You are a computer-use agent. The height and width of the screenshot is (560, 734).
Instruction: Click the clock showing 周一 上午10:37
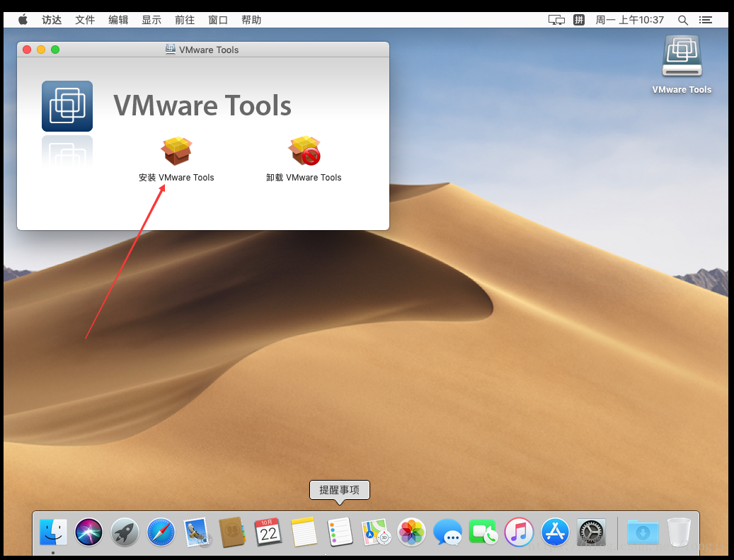click(x=630, y=20)
